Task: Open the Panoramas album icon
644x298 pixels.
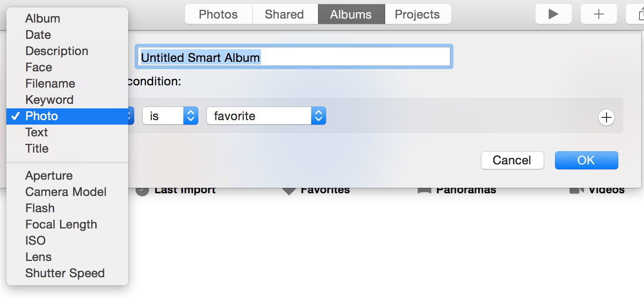Action: (x=425, y=190)
